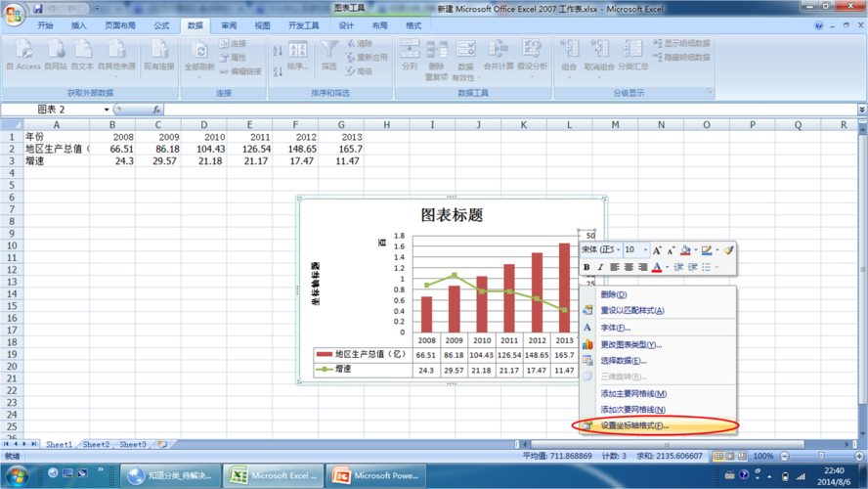Open the font color dropdown arrow
Image resolution: width=868 pixels, height=489 pixels.
pos(667,267)
